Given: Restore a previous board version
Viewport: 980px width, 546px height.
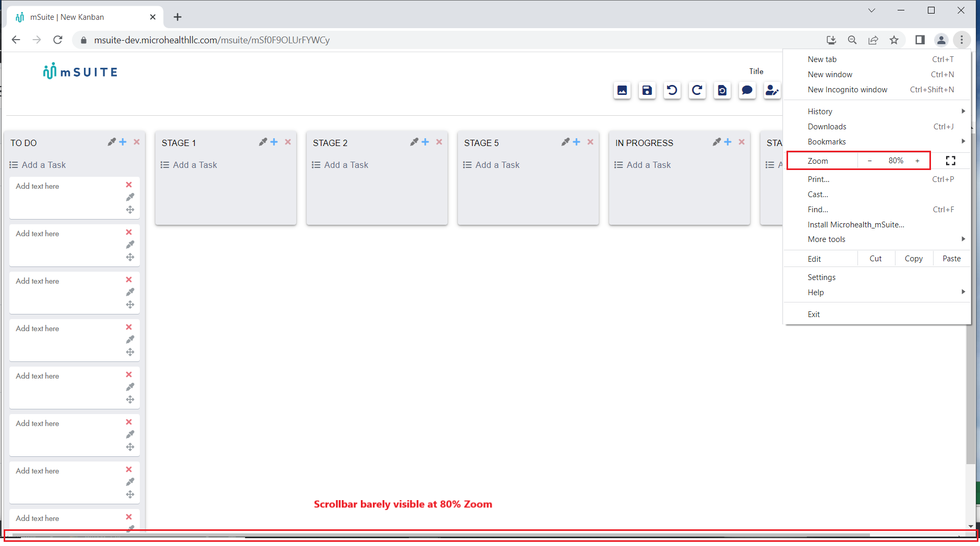Looking at the screenshot, I should (722, 90).
